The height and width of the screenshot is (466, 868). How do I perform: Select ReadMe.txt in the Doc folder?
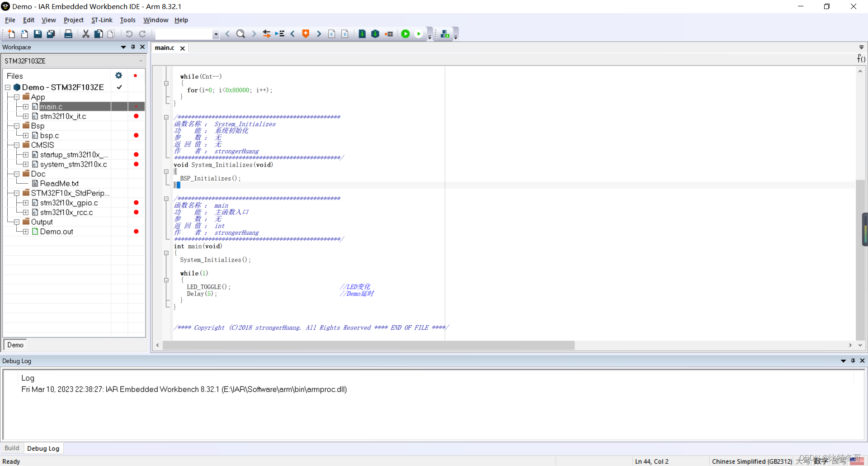click(59, 184)
